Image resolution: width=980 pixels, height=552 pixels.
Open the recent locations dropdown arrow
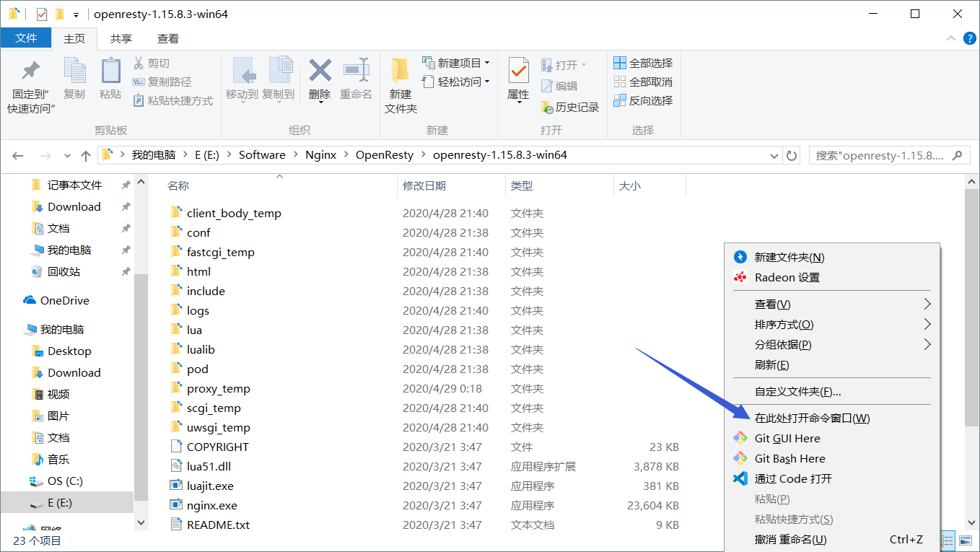click(x=67, y=155)
